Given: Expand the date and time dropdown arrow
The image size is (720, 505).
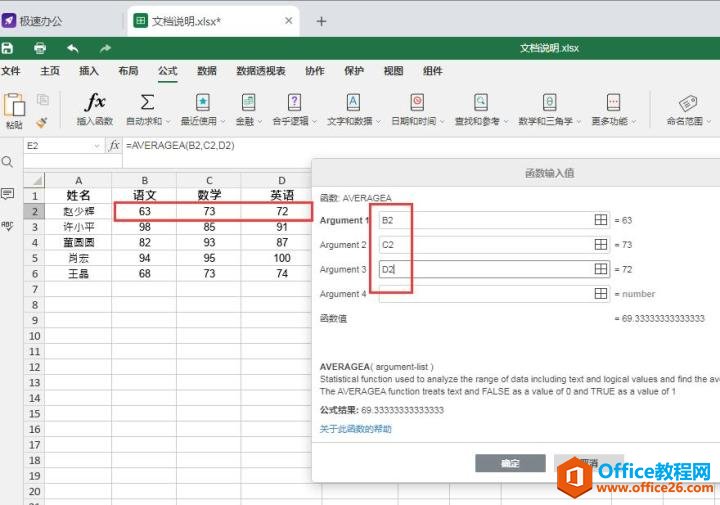Looking at the screenshot, I should 442,122.
